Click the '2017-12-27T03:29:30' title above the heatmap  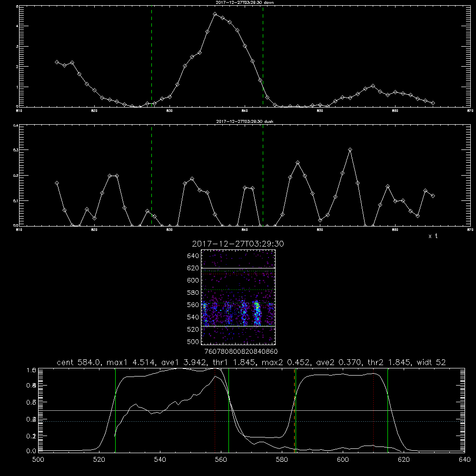coord(238,244)
